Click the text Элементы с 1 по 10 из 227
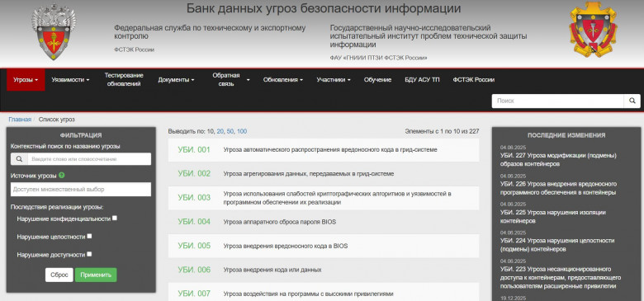The height and width of the screenshot is (301, 644). pos(442,132)
